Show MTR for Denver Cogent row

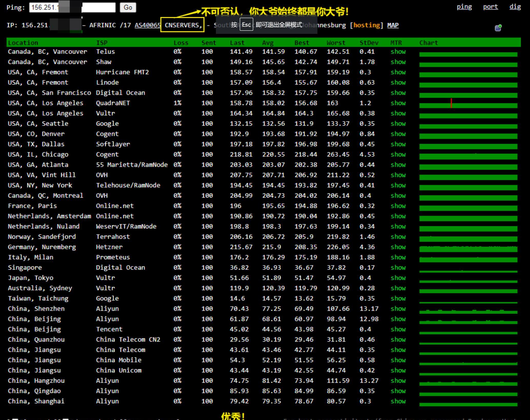tap(398, 134)
